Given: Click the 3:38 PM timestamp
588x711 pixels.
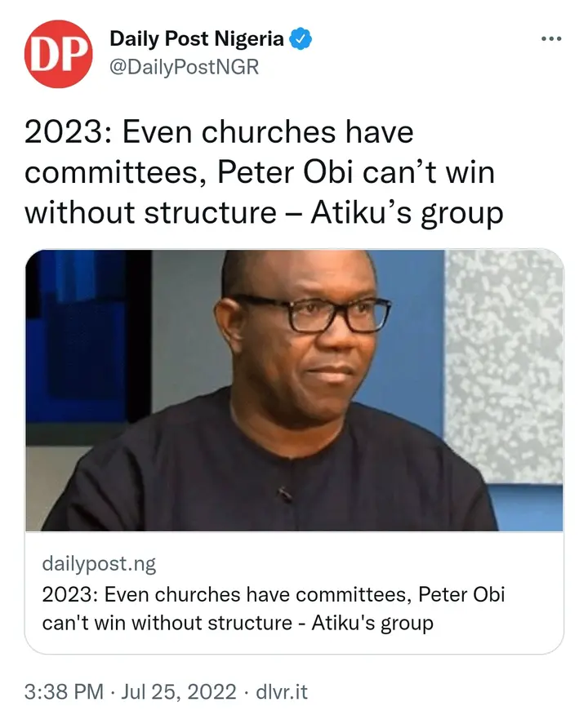Looking at the screenshot, I should (64, 692).
